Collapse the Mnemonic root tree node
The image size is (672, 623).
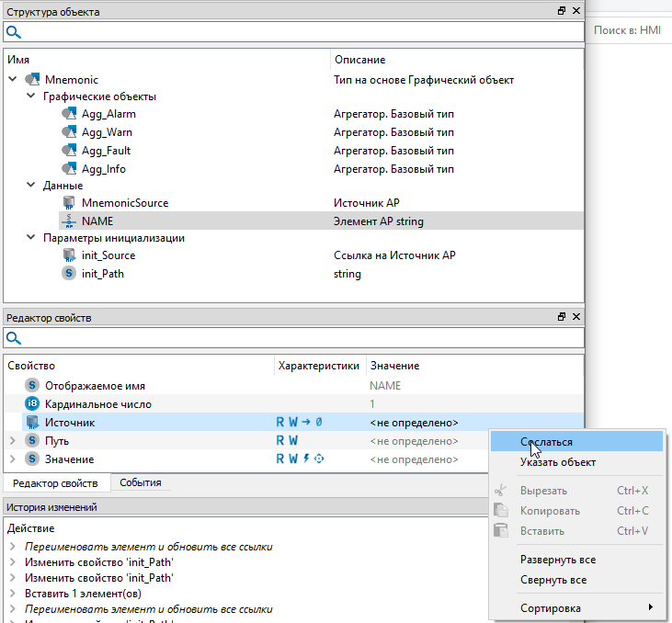[x=12, y=80]
